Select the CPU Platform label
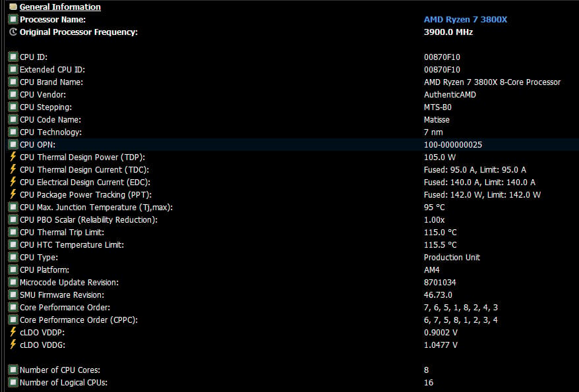579x392 pixels. click(44, 270)
